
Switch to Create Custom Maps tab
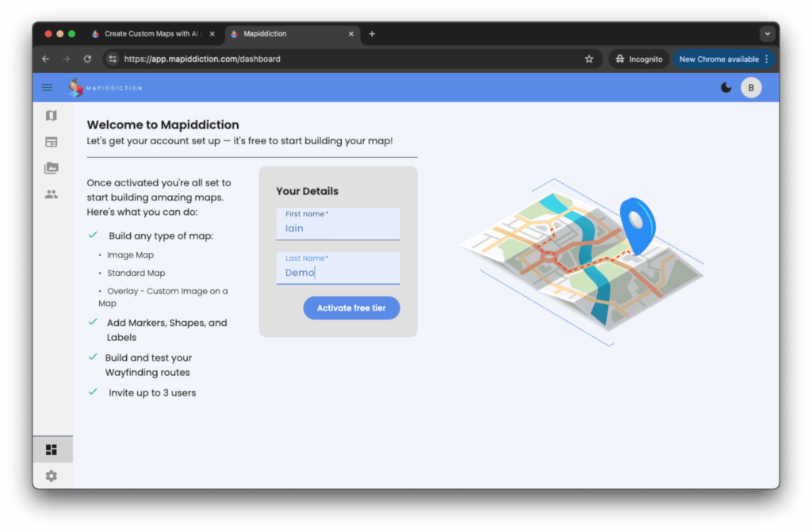pyautogui.click(x=151, y=34)
